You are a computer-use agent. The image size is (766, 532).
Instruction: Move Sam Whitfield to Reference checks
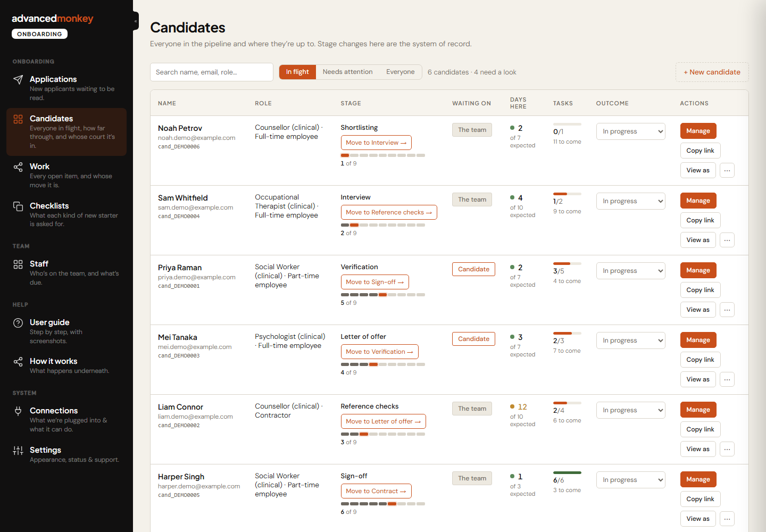(389, 212)
